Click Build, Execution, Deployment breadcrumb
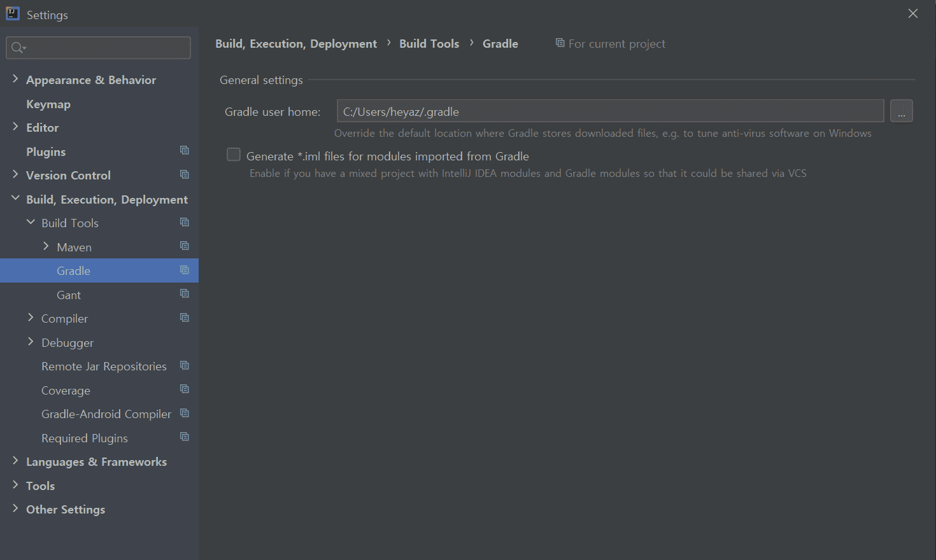The width and height of the screenshot is (936, 560). click(296, 44)
